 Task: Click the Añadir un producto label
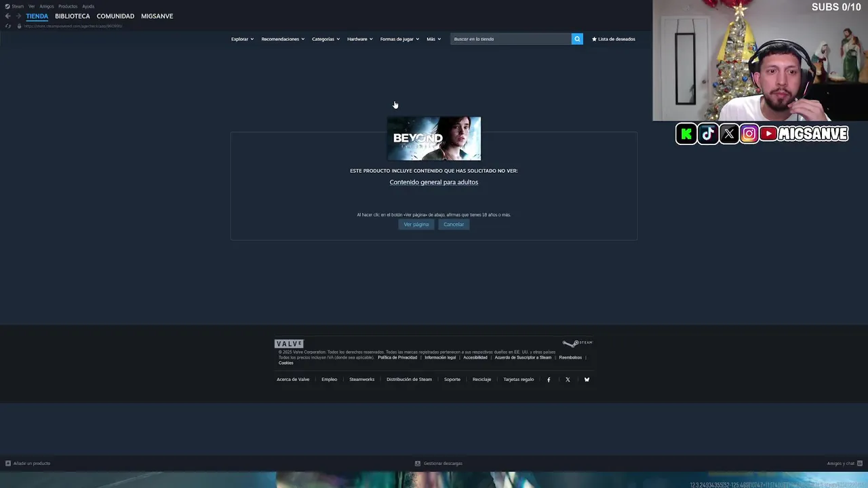(32, 464)
